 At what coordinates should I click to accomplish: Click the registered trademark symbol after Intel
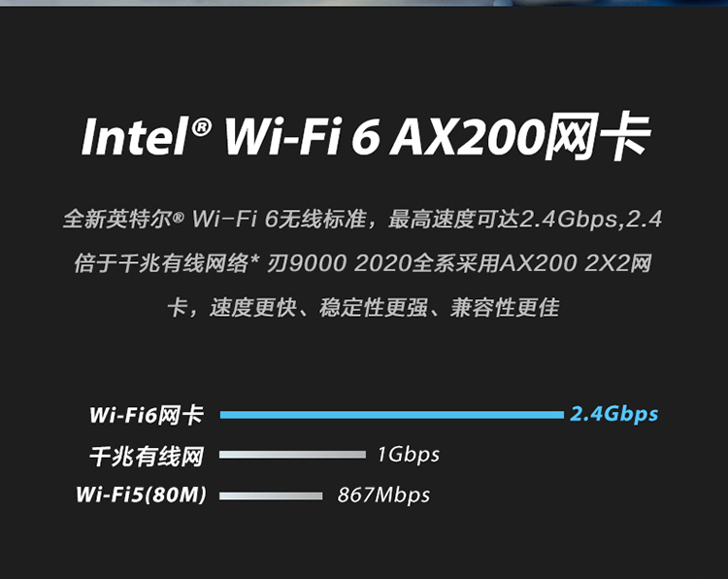[x=202, y=126]
